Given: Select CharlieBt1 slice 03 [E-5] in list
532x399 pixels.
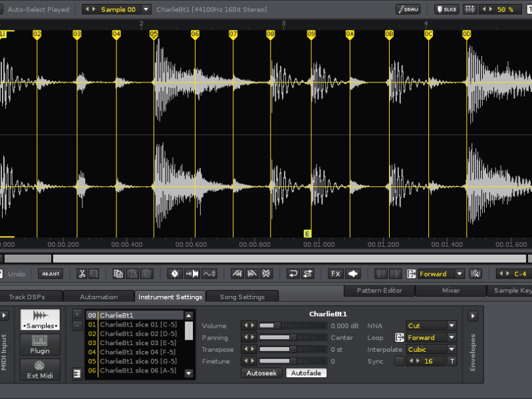Looking at the screenshot, I should tap(138, 342).
